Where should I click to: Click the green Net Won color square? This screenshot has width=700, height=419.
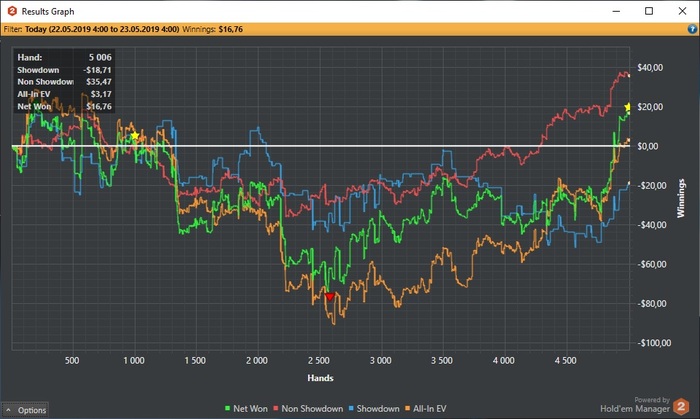pos(227,408)
